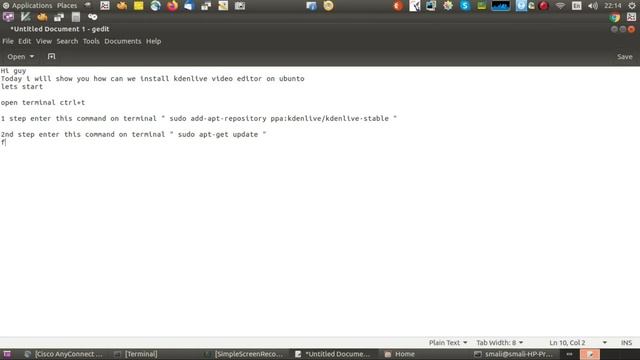Change Plain Text highlighting mode
Viewport: 640px width, 360px height.
click(x=448, y=342)
